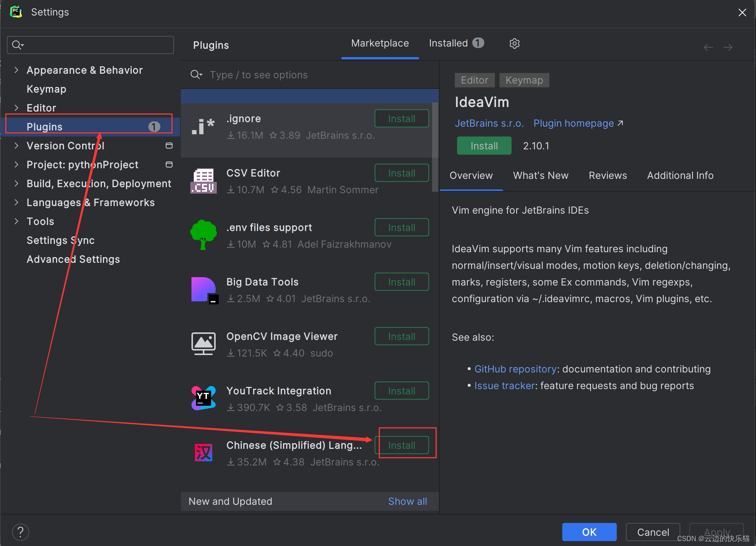Open the help question mark button

click(20, 532)
